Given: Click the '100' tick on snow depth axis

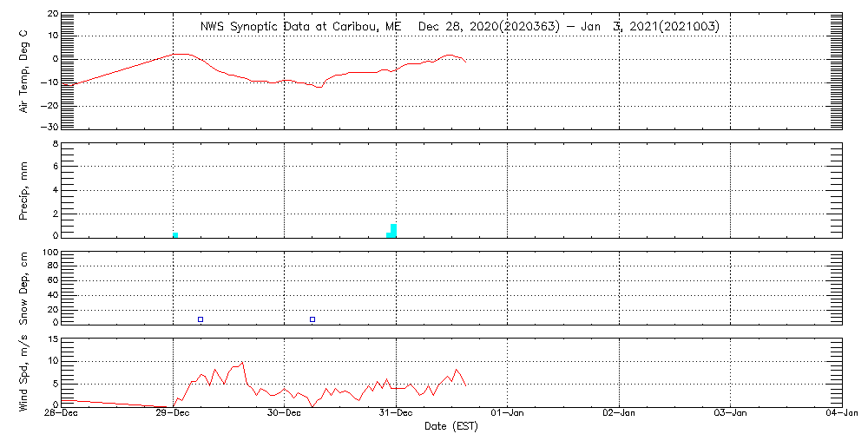Looking at the screenshot, I should pyautogui.click(x=50, y=253).
